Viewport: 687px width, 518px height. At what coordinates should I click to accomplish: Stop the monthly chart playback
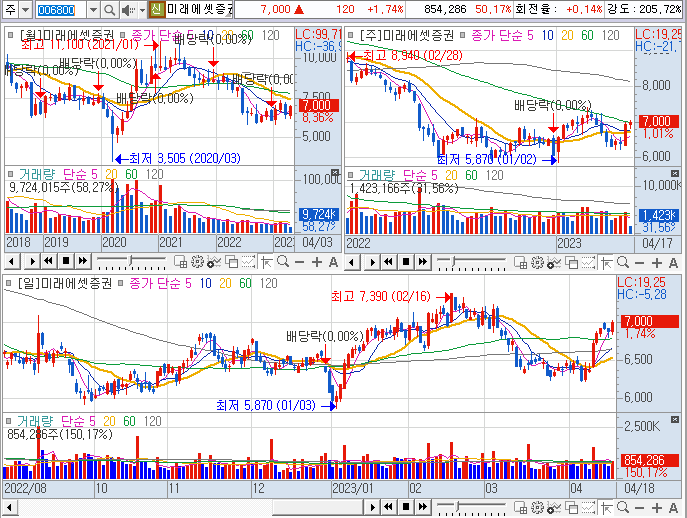66,262
